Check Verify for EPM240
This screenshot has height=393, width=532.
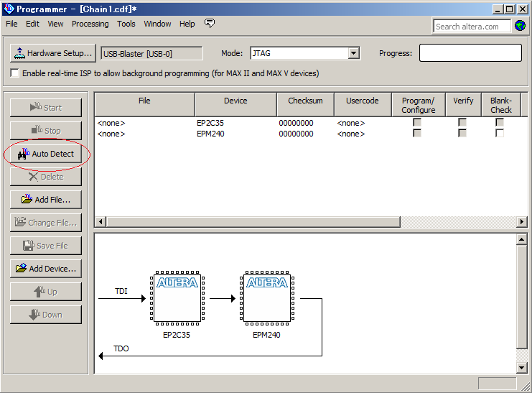tap(462, 133)
